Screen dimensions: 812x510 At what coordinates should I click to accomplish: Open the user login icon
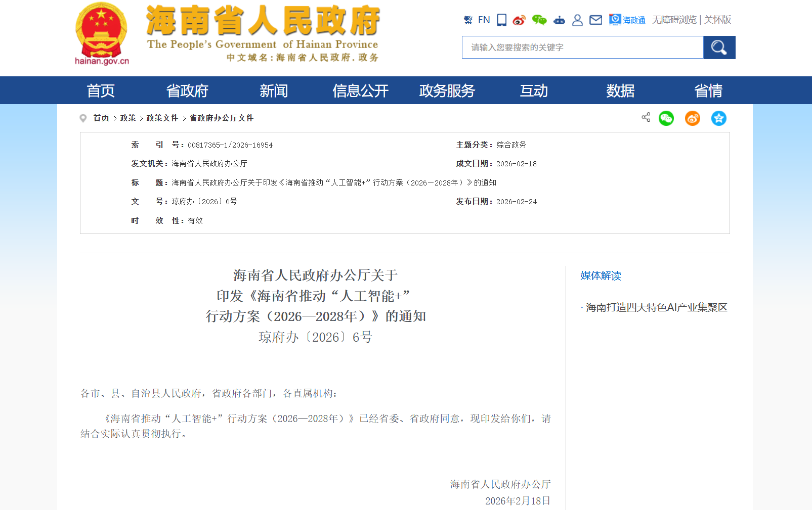[x=577, y=20]
